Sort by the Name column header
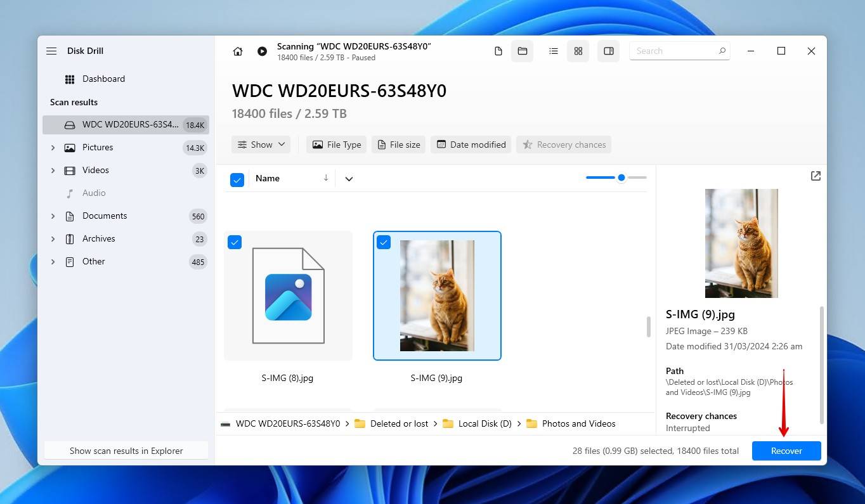 point(268,178)
